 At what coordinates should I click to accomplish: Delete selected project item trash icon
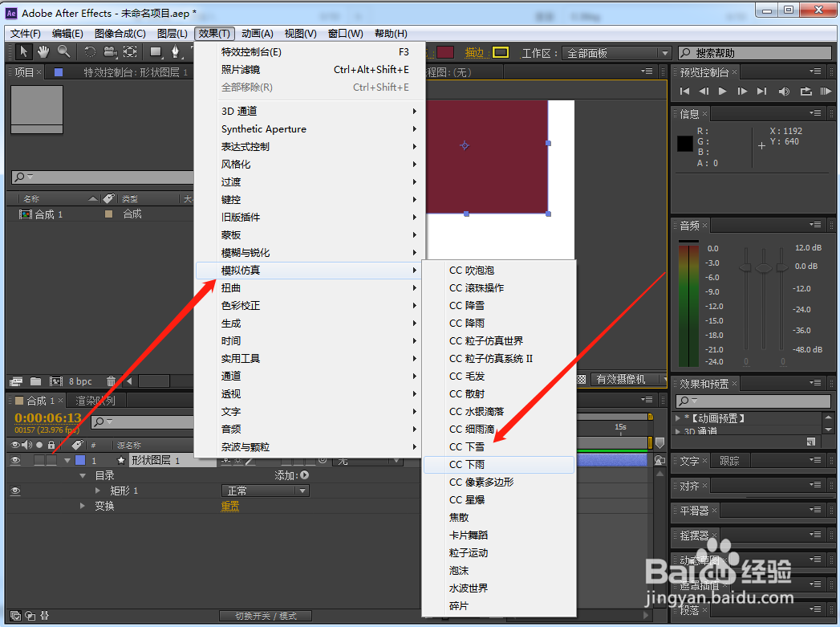(111, 381)
